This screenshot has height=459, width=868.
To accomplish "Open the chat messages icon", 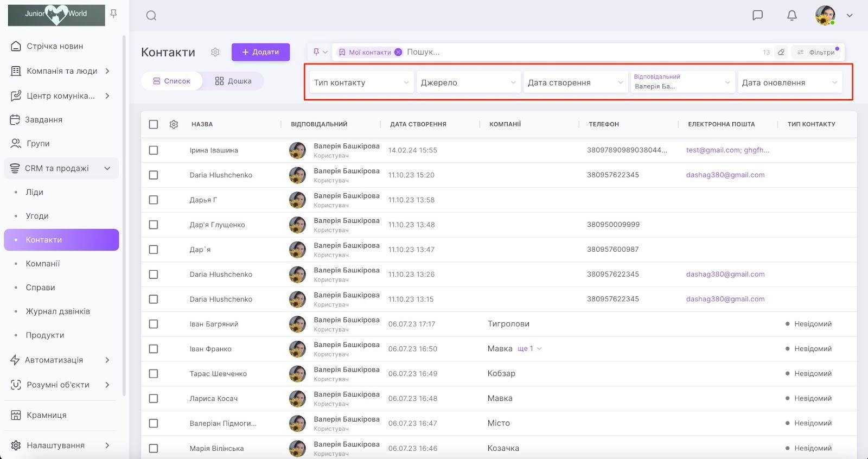I will [x=757, y=15].
